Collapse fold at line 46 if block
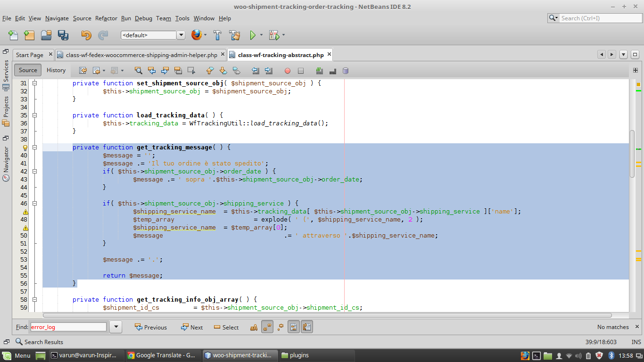This screenshot has width=644, height=362. tap(35, 204)
